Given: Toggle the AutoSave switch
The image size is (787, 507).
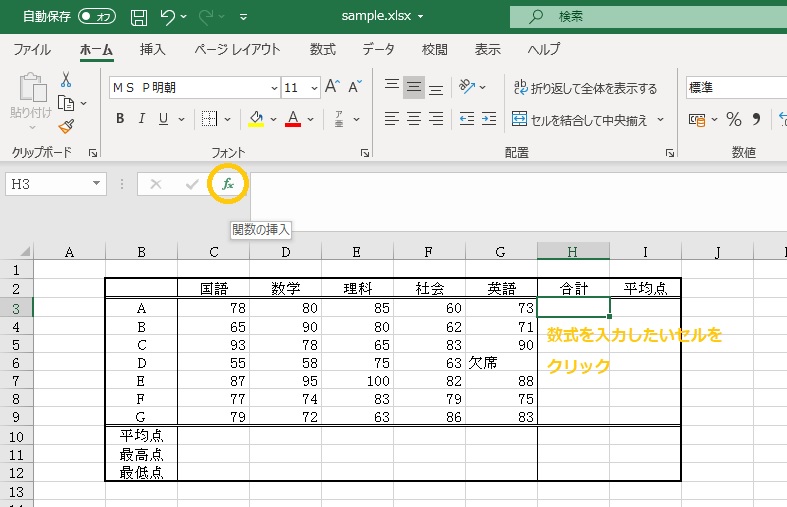Looking at the screenshot, I should coord(96,17).
